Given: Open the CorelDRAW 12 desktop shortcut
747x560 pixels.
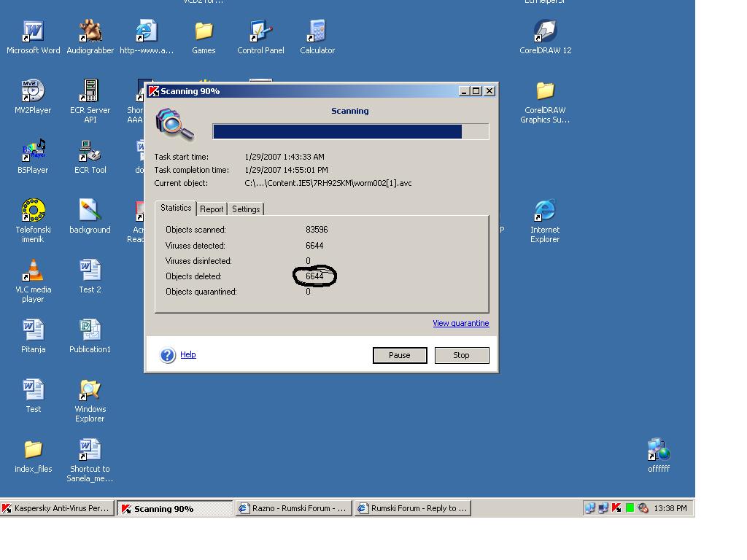Looking at the screenshot, I should 545,32.
